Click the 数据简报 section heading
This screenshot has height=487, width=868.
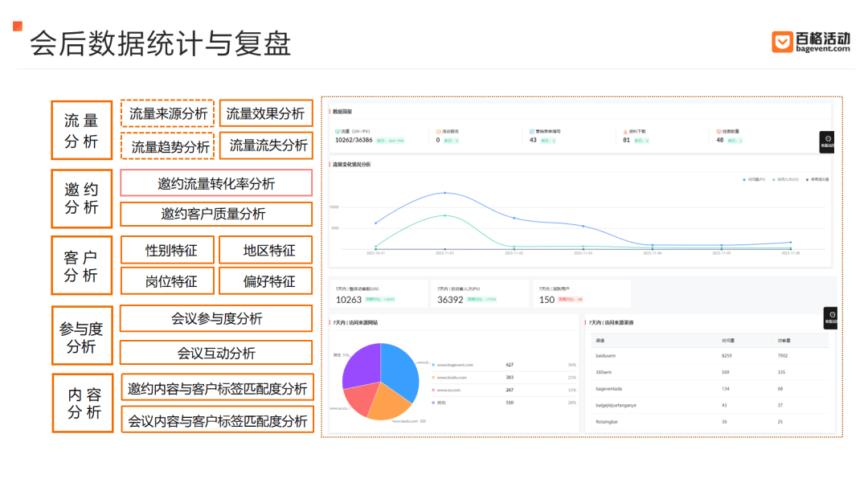[x=342, y=112]
